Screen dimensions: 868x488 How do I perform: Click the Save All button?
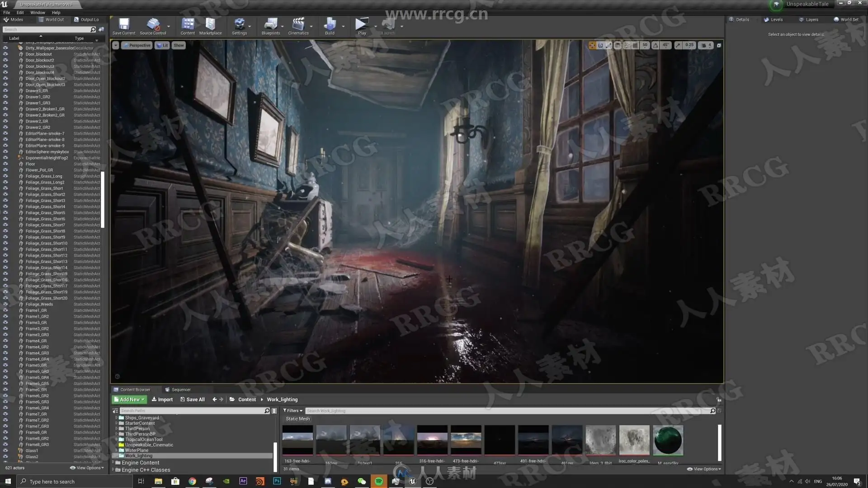(192, 399)
